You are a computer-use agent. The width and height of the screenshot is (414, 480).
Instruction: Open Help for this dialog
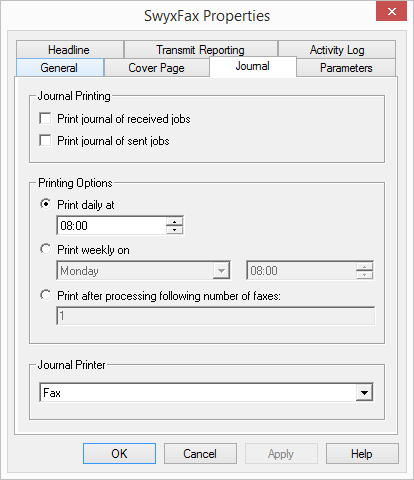pyautogui.click(x=362, y=454)
